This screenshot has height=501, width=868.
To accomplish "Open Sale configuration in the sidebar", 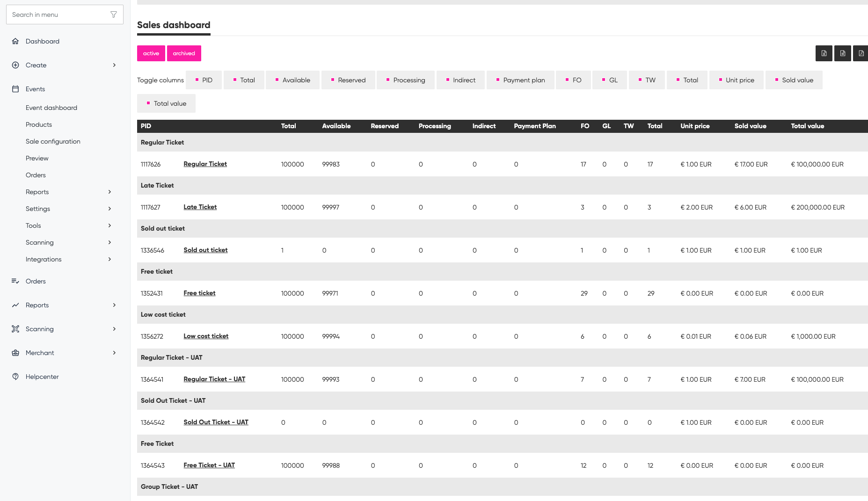I will click(53, 141).
